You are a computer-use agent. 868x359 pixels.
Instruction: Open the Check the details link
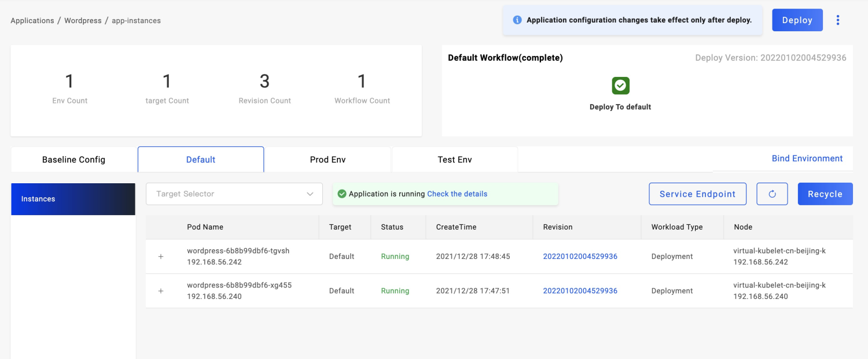click(x=457, y=194)
